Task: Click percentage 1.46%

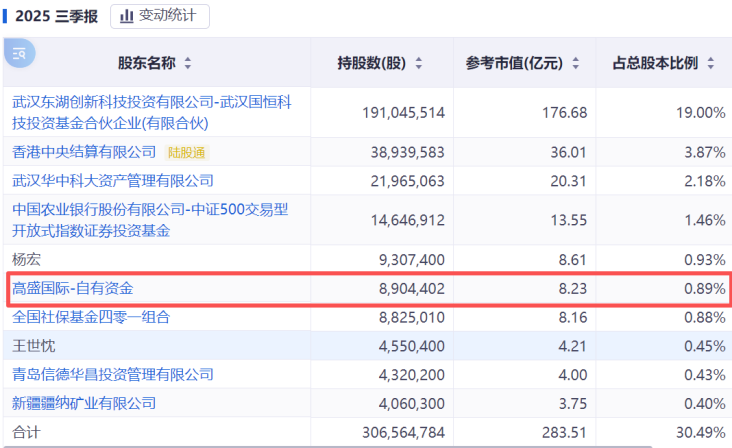Action: point(705,220)
